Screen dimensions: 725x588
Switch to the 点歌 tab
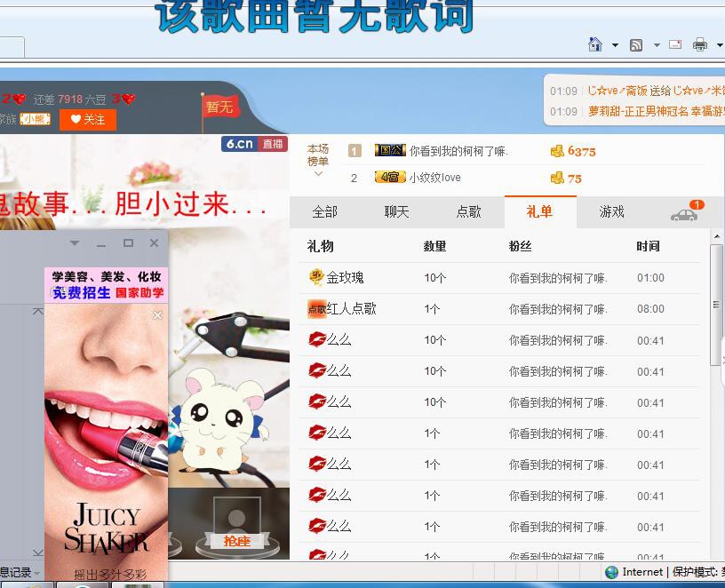tap(468, 212)
